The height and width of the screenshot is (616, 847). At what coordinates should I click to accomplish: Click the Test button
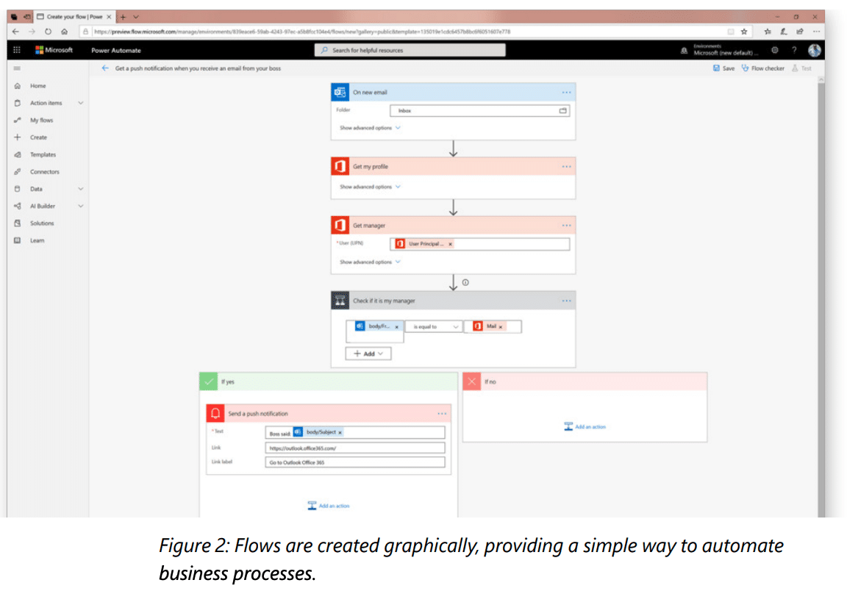coord(801,68)
